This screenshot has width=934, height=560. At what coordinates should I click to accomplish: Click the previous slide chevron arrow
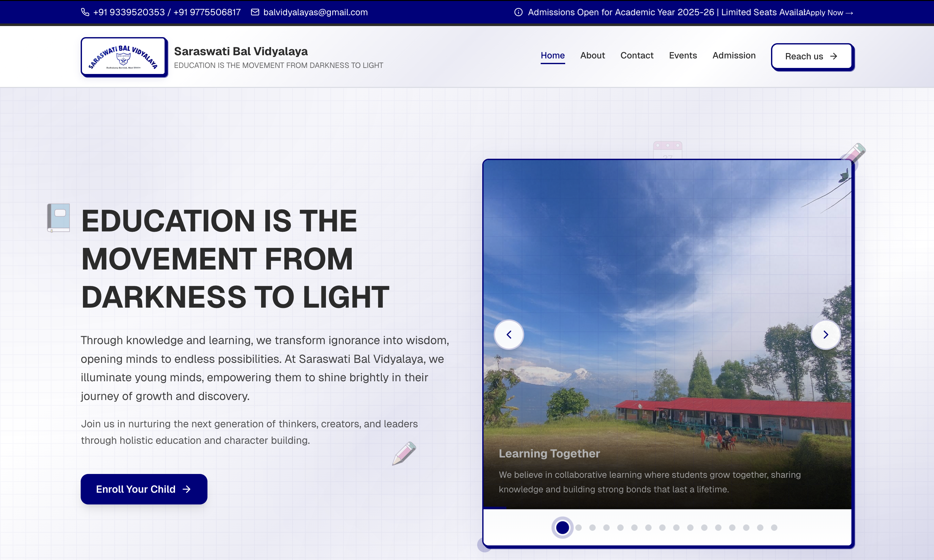point(509,334)
